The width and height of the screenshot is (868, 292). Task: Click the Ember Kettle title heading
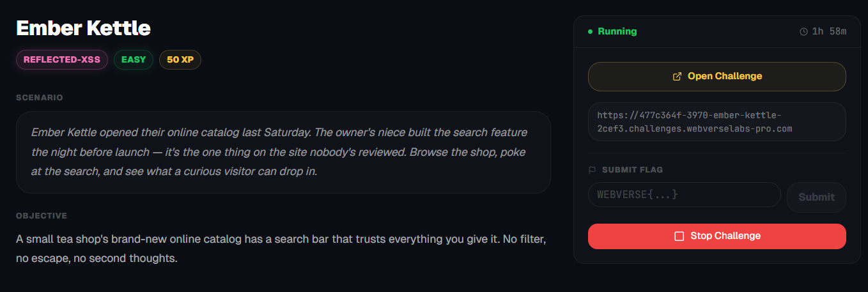coord(83,28)
